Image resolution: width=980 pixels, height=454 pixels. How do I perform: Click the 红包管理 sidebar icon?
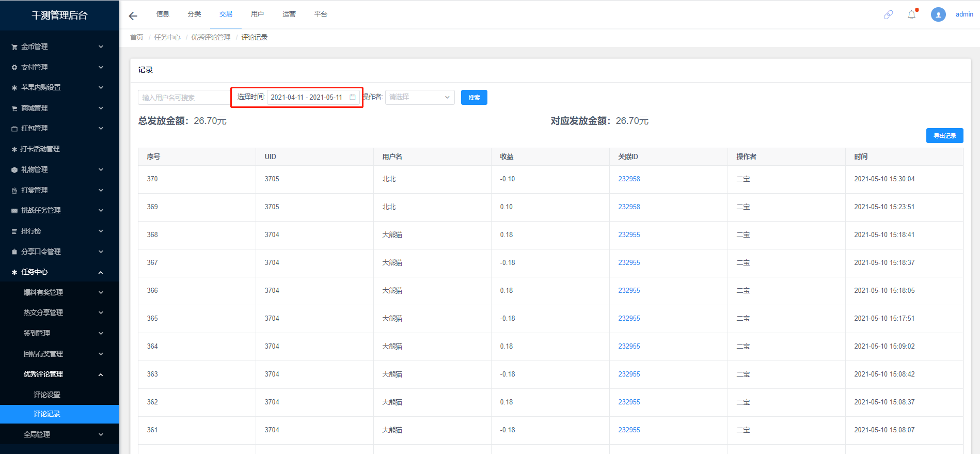[14, 129]
